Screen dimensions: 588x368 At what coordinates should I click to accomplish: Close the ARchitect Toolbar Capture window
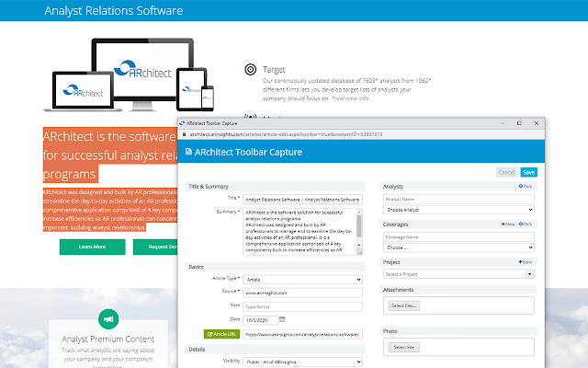[537, 123]
